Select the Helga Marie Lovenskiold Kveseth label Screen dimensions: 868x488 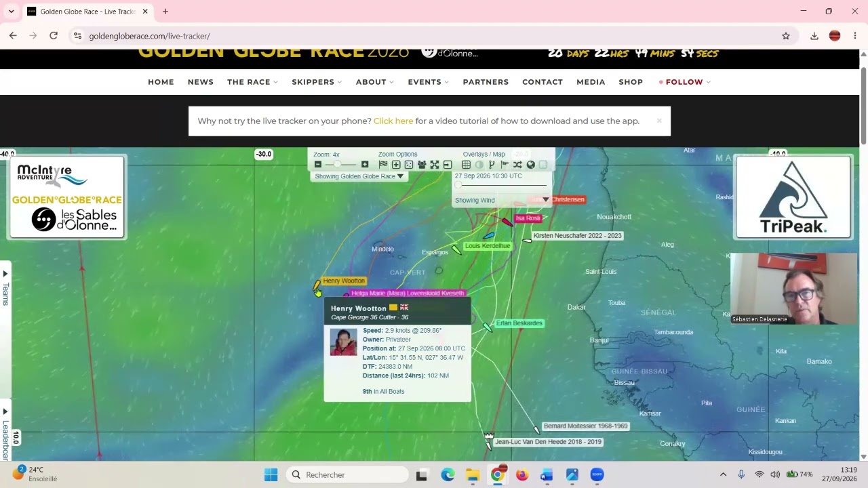point(408,293)
